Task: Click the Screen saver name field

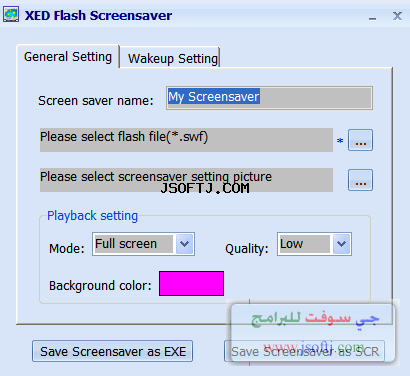Action: [269, 98]
